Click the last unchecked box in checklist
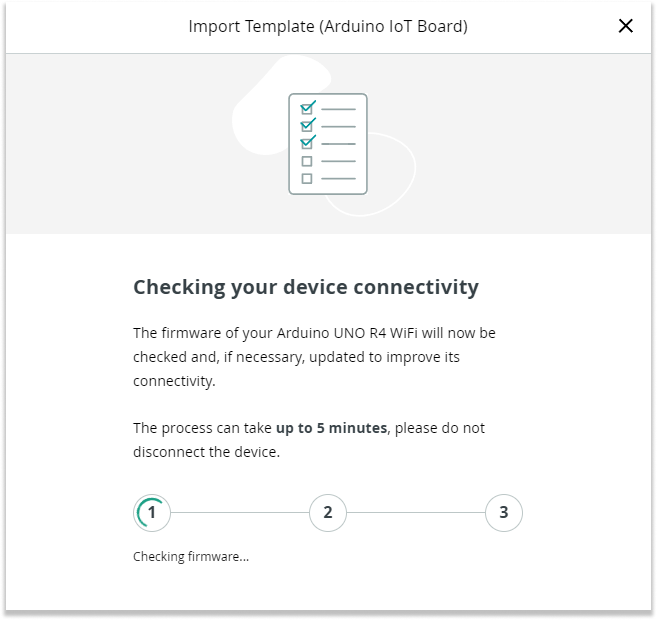This screenshot has width=657, height=620. 307,179
